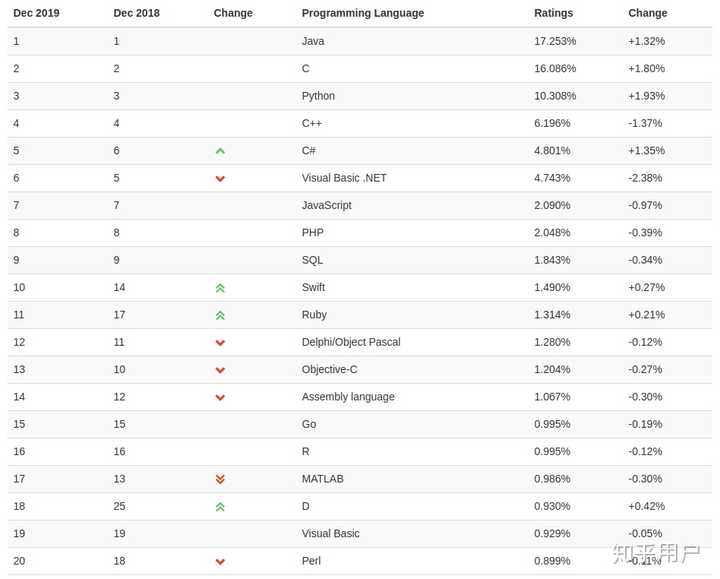Click the red down arrow for Assembly language

pos(220,397)
